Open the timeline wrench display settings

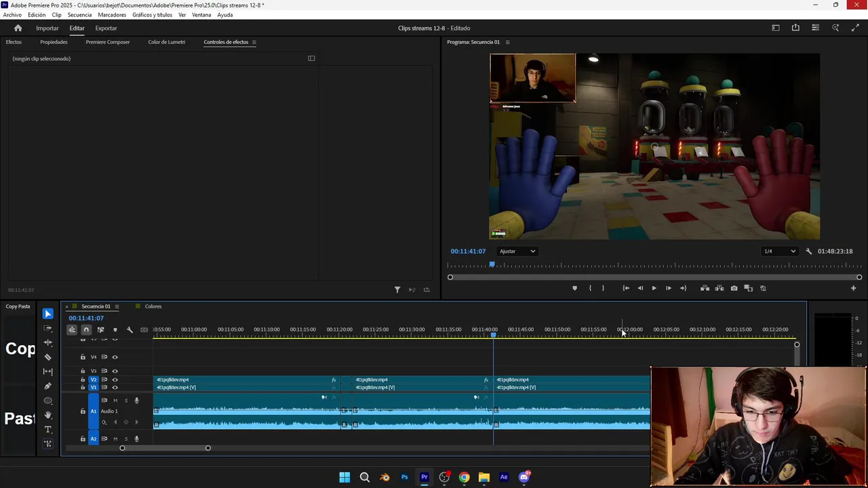130,330
